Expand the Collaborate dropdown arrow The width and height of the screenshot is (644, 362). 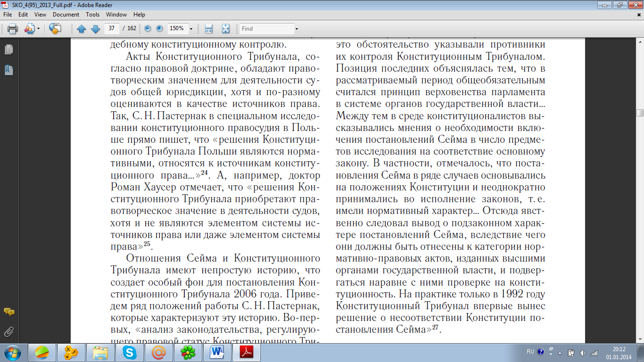[39, 29]
